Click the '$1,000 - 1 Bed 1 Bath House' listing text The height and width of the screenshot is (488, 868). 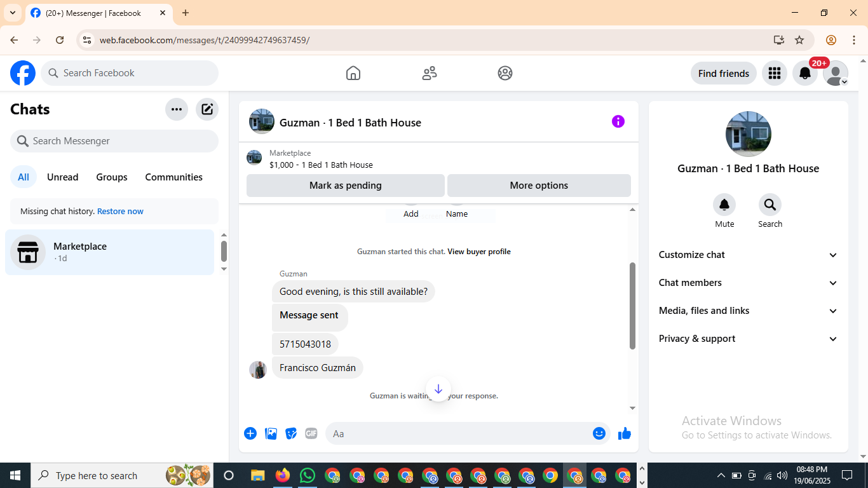pos(321,165)
